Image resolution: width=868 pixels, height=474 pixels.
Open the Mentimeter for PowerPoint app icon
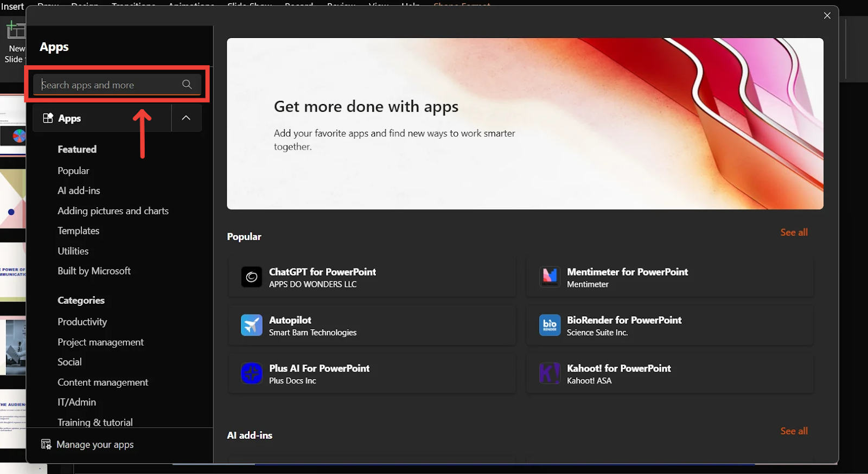[550, 277]
